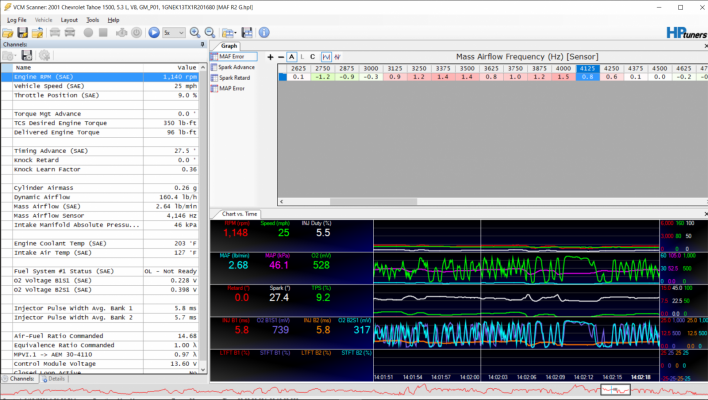Select the Vehicle Speed (SAE) channel row
This screenshot has width=708, height=400.
pyautogui.click(x=99, y=86)
